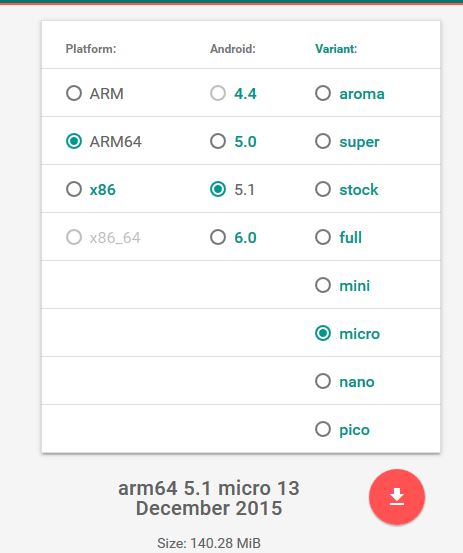Choose Android version 5.0
The width and height of the screenshot is (463, 553).
218,141
